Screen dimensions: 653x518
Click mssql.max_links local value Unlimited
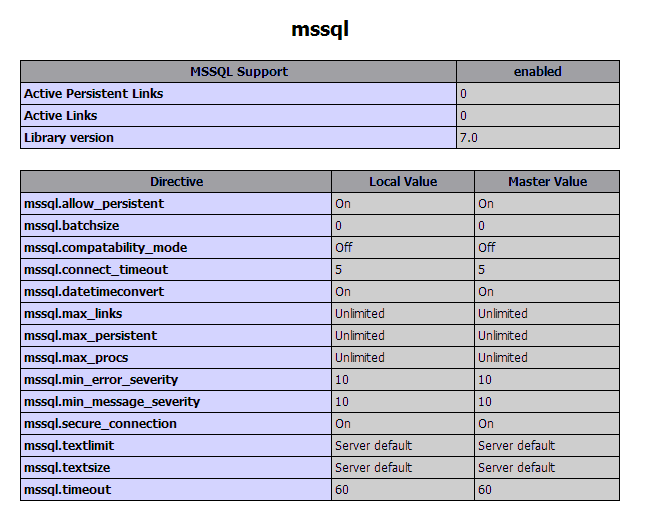(x=360, y=314)
